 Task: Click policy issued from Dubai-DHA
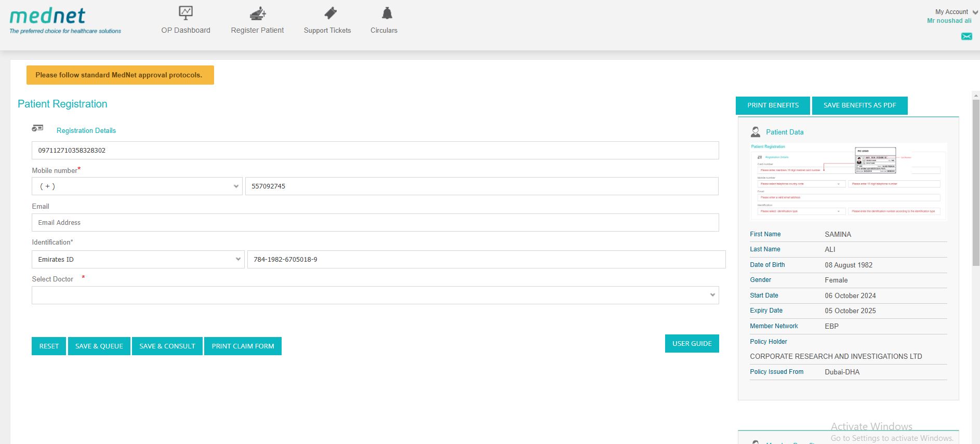coord(842,372)
